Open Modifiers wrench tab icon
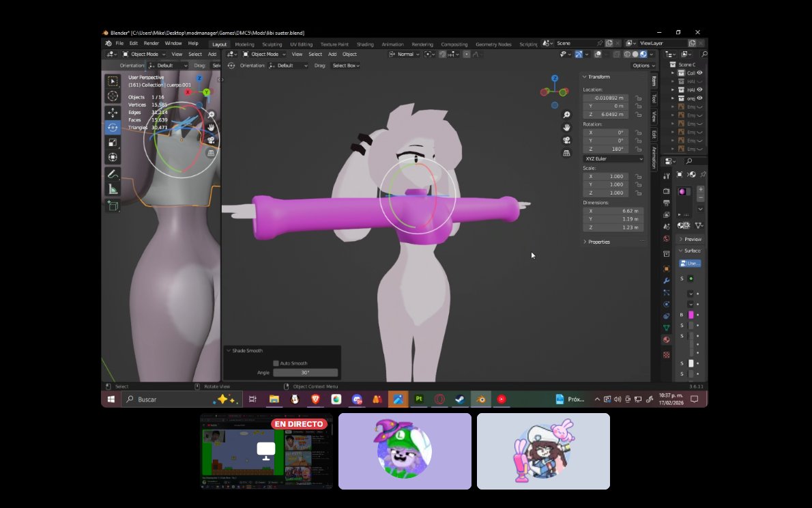This screenshot has width=812, height=508. pyautogui.click(x=667, y=281)
